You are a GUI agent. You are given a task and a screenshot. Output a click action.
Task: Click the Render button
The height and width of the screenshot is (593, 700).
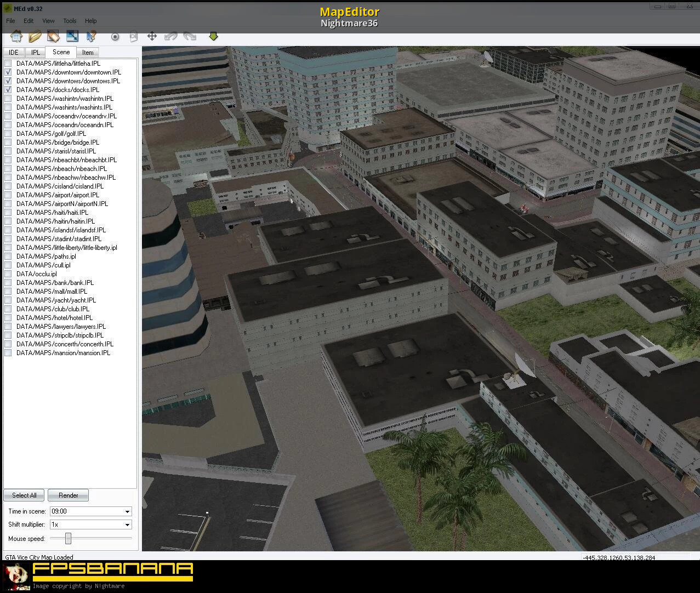pos(69,495)
